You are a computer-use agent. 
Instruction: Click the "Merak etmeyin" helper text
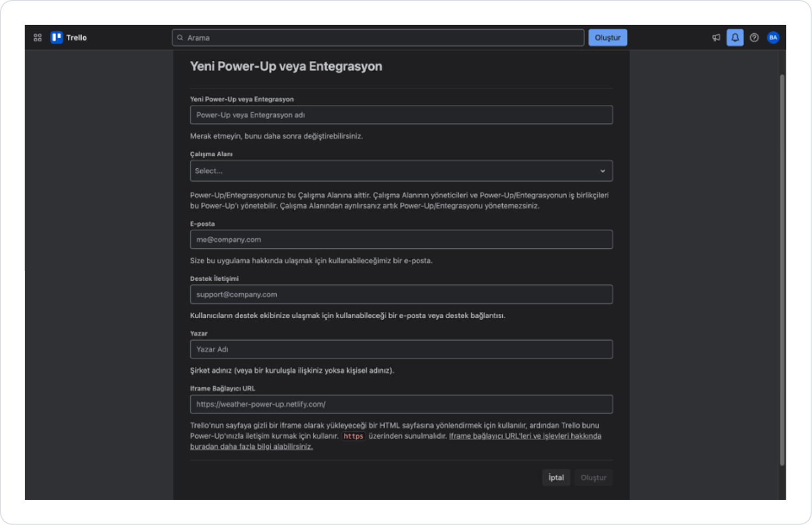click(276, 136)
